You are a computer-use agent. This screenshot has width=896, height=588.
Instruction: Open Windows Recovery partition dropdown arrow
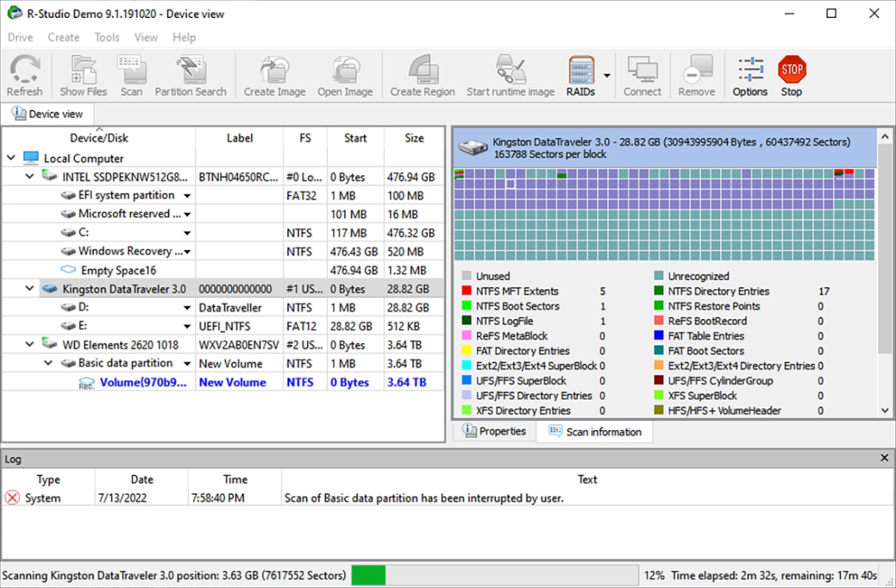click(x=187, y=252)
